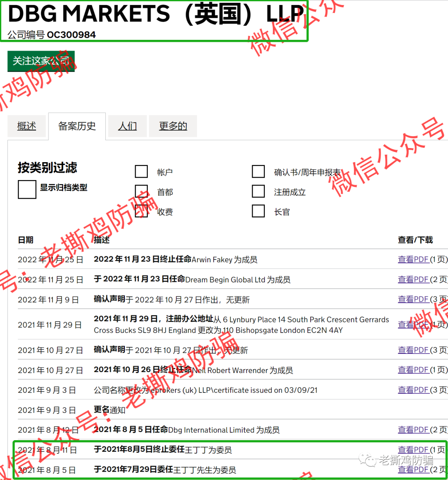View PDF for the 注册办公地址 change filing
This screenshot has width=448, height=480.
coord(413,324)
